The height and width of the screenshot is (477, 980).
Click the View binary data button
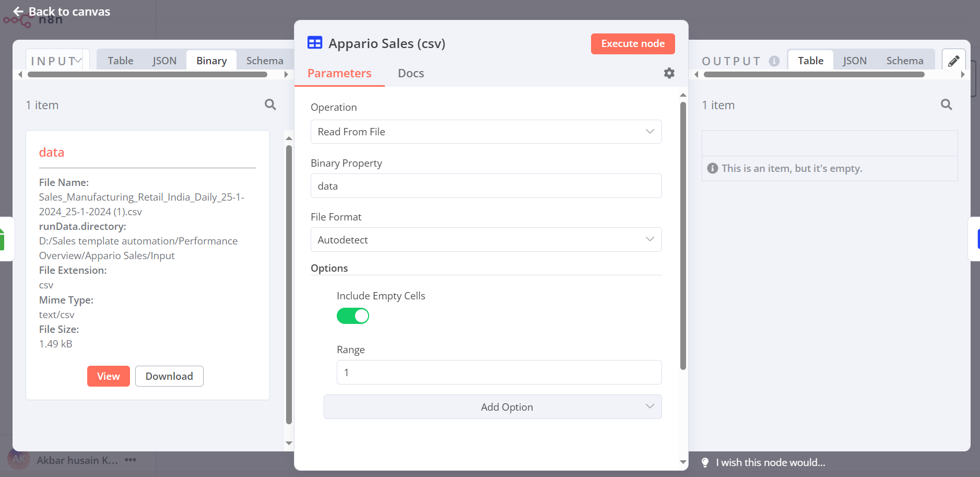(109, 376)
